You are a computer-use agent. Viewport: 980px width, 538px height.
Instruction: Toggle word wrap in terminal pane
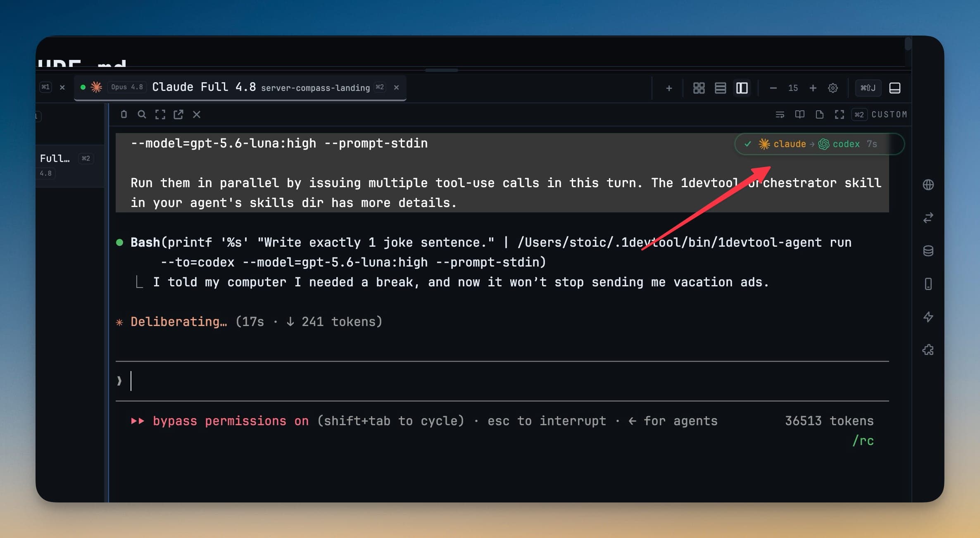click(780, 114)
